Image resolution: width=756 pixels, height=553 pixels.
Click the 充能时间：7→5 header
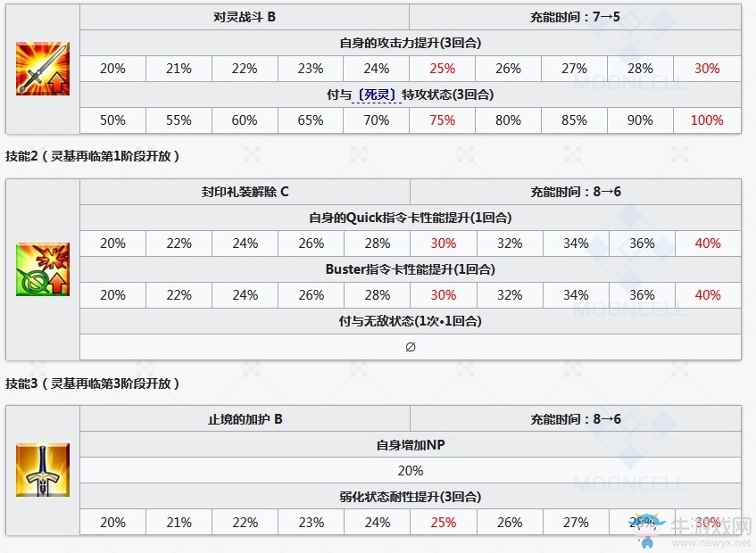[x=575, y=17]
